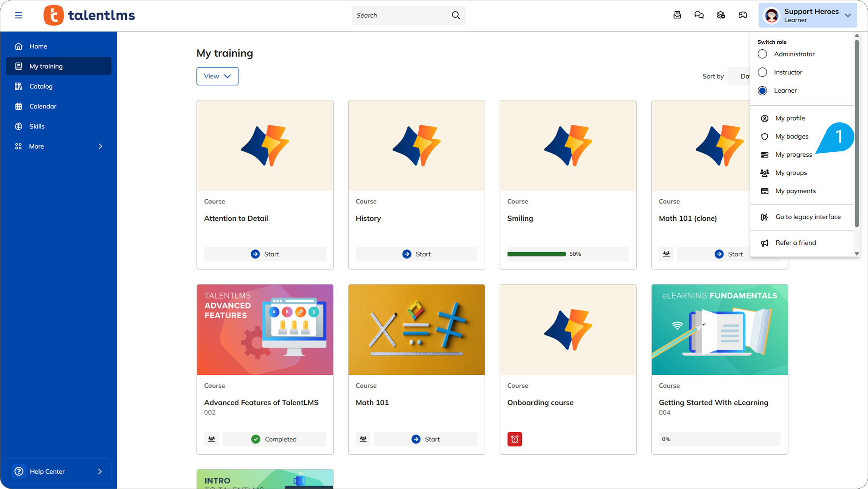Click red alarm icon on Onboarding course

coord(514,439)
